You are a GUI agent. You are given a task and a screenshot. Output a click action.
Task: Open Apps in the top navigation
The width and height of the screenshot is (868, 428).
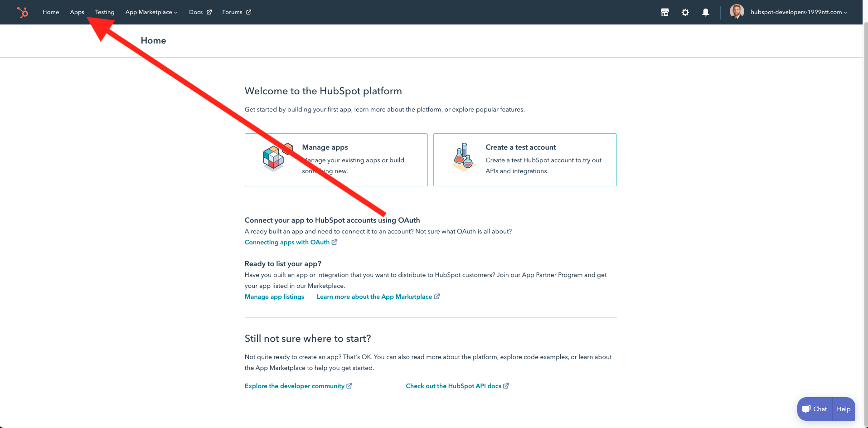click(x=77, y=12)
